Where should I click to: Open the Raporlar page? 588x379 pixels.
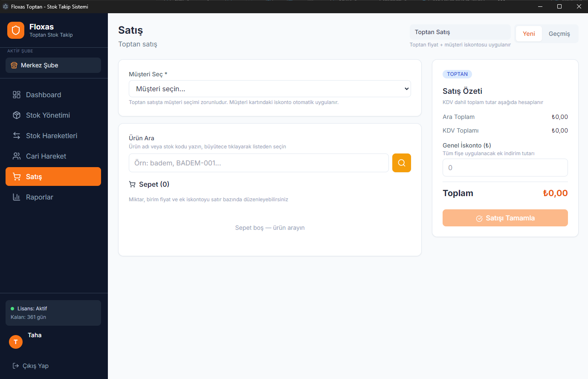(53, 197)
